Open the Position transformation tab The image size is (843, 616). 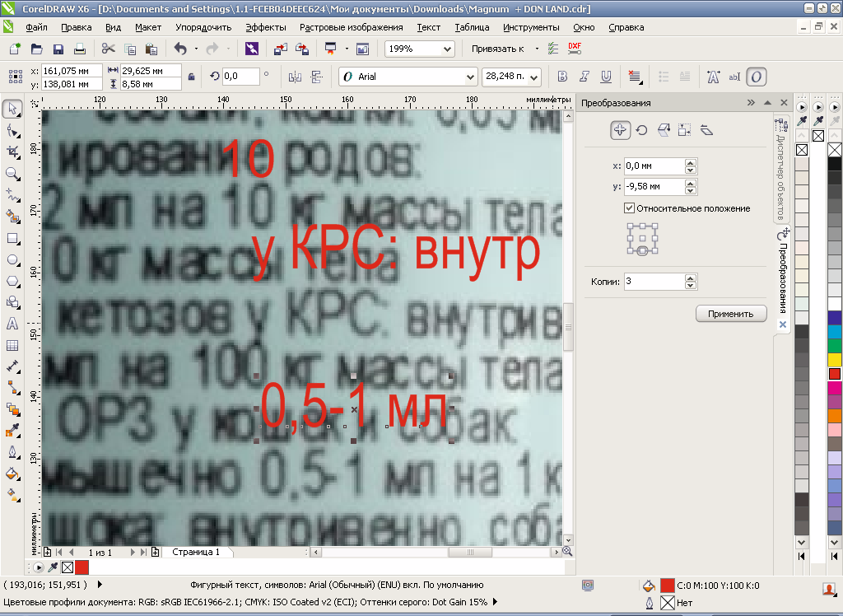click(620, 130)
